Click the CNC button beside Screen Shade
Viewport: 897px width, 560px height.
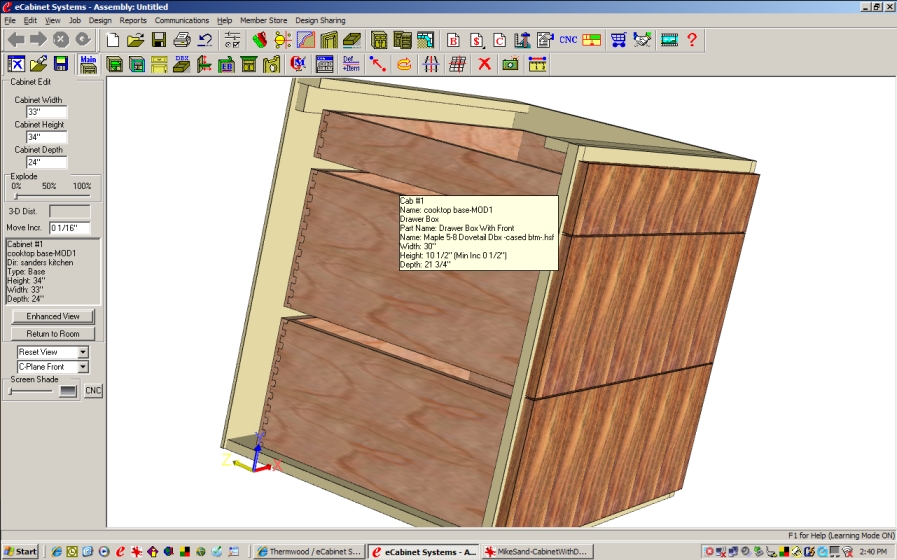point(93,391)
